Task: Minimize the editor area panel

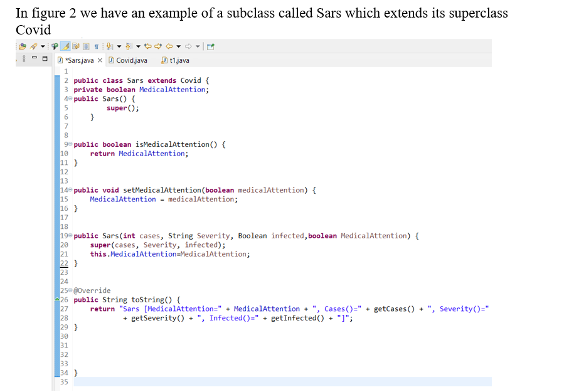Action: coord(35,58)
